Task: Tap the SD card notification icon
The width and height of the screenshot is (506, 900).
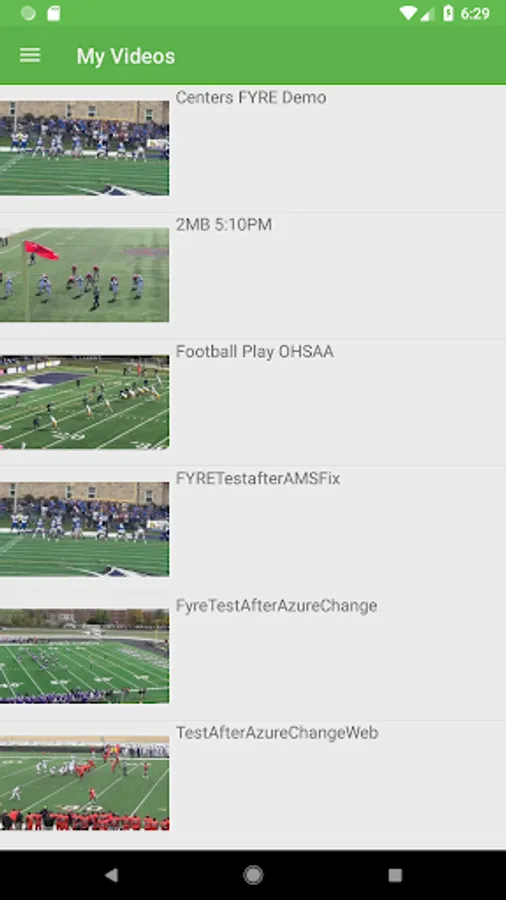Action: (x=53, y=13)
